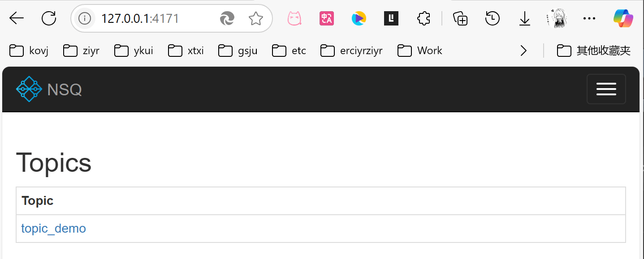Click the pink cat extension icon
Viewport: 644px width, 259px height.
tap(294, 18)
